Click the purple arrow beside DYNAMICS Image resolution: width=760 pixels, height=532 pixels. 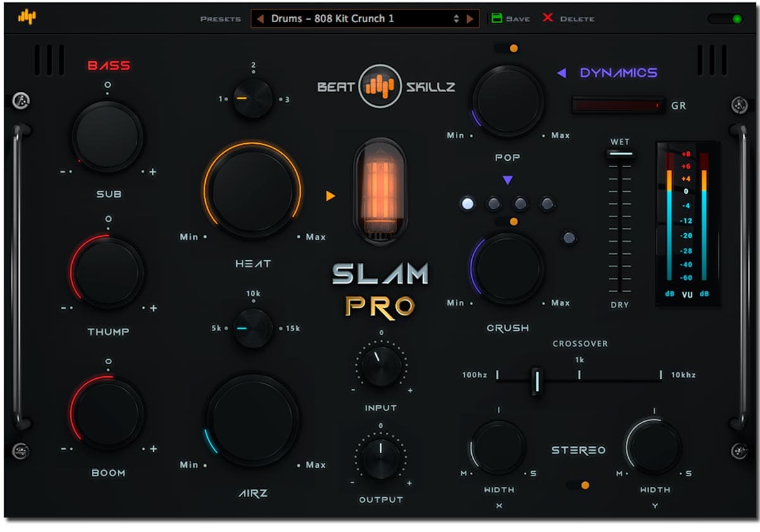561,73
